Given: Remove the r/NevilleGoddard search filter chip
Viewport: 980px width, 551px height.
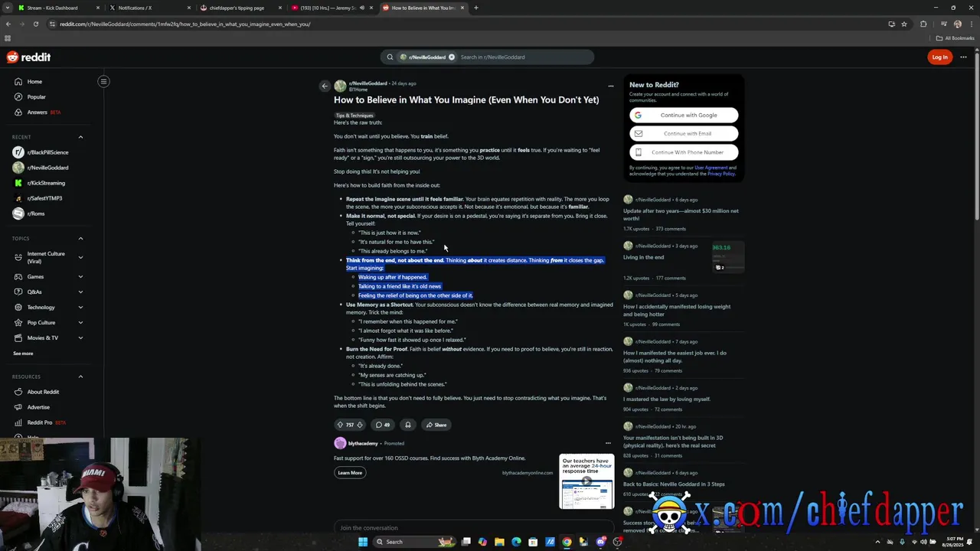Looking at the screenshot, I should [452, 57].
